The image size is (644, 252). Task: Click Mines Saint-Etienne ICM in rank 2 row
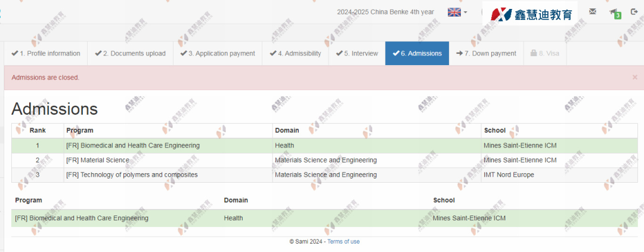[x=520, y=160]
